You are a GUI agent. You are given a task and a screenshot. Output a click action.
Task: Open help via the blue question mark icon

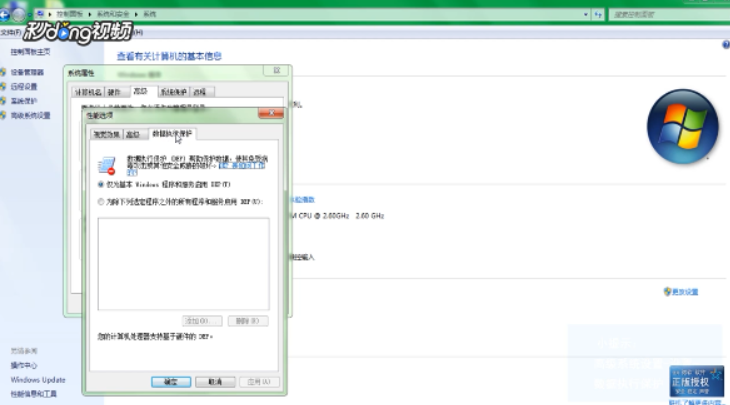click(x=726, y=45)
